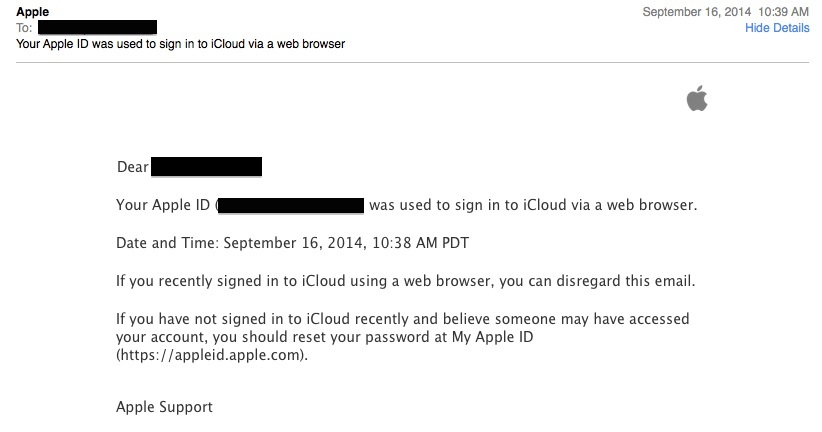
Task: Click the My Apple ID text
Action: tap(492, 337)
